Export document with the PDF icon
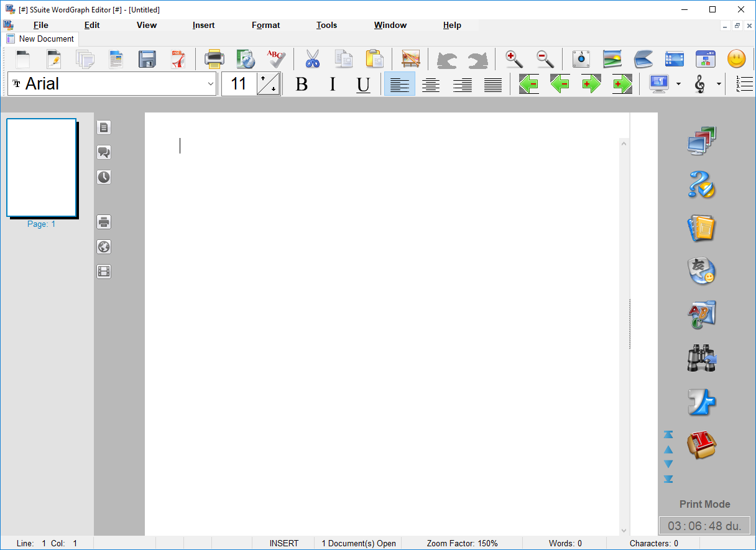The width and height of the screenshot is (756, 550). [178, 59]
